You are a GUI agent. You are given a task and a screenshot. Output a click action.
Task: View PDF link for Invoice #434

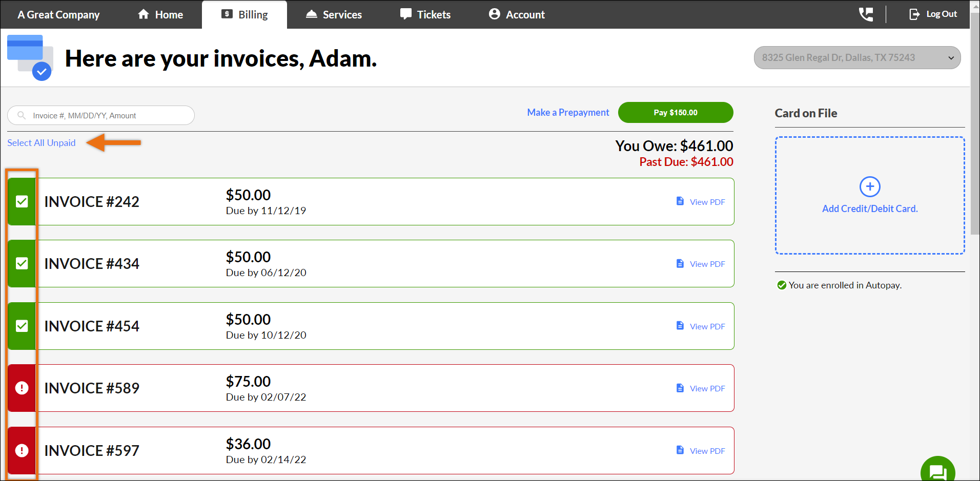click(x=707, y=264)
